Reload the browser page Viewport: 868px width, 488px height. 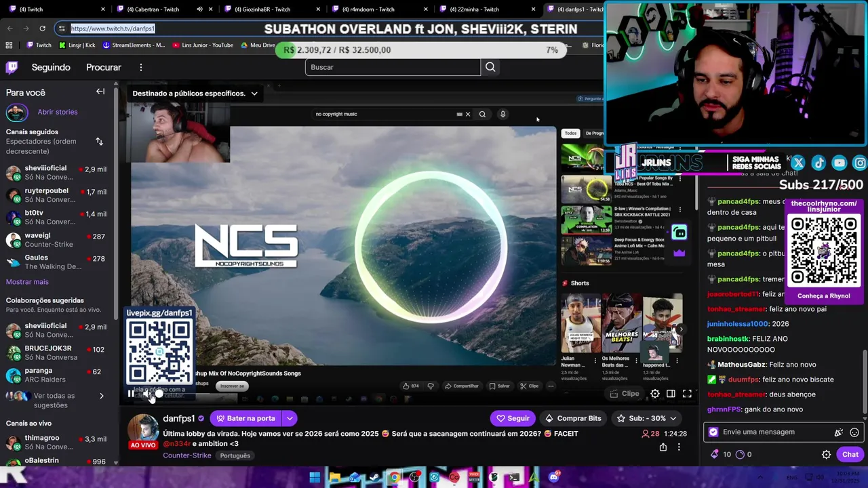click(42, 28)
